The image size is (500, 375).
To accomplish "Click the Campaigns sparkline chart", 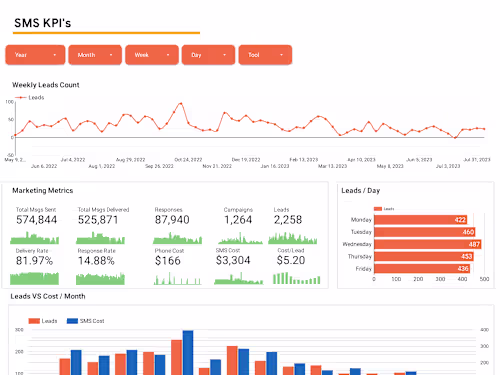I will pyautogui.click(x=240, y=238).
